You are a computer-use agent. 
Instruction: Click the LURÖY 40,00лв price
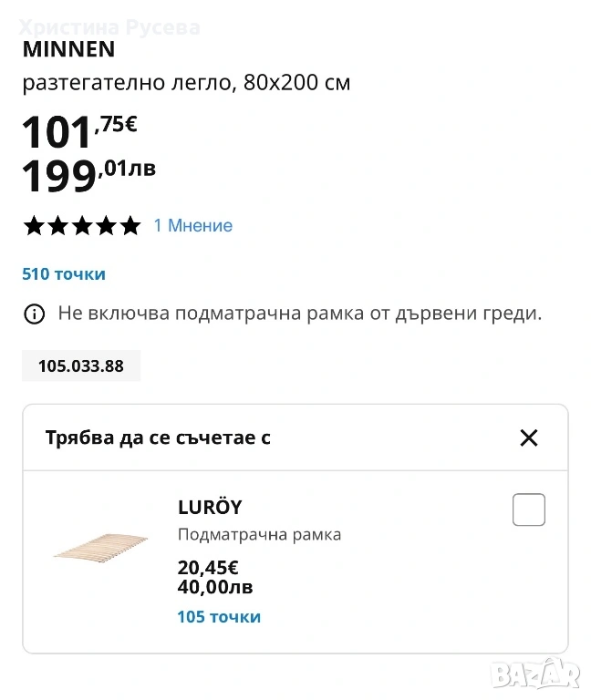(x=215, y=586)
